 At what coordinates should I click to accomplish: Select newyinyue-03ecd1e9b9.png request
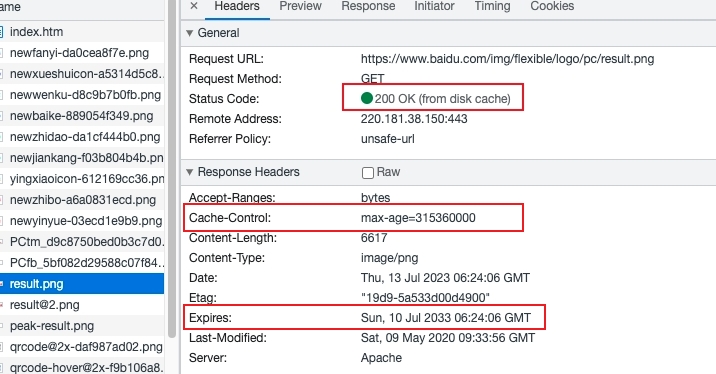click(x=82, y=221)
